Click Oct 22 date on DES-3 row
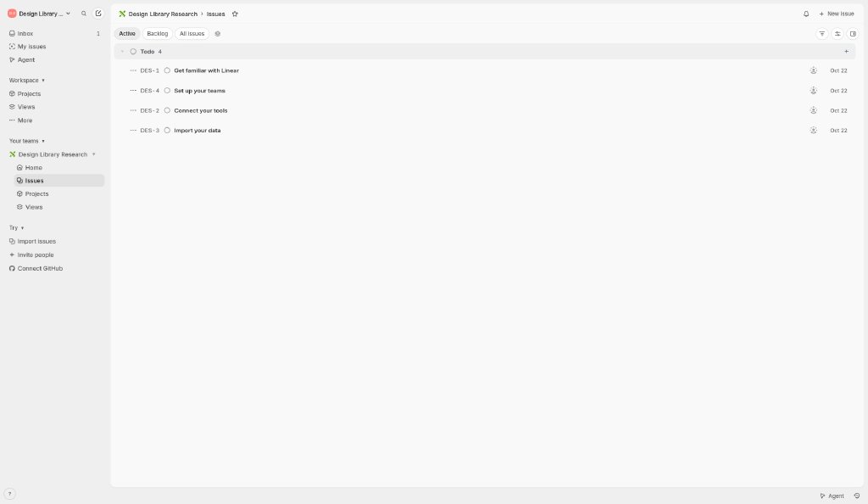This screenshot has height=504, width=868. (838, 131)
